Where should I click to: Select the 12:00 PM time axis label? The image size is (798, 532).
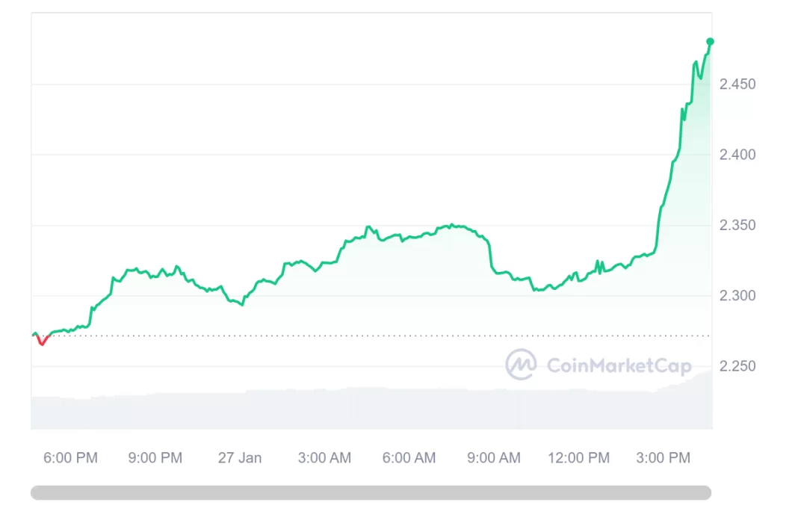[x=578, y=458]
